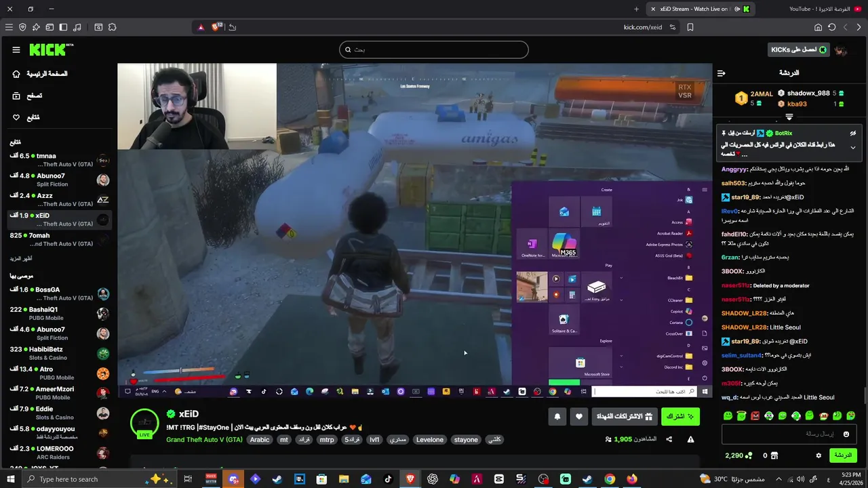The image size is (868, 488).
Task: Open the chat emoji picker smiley
Action: point(846,434)
